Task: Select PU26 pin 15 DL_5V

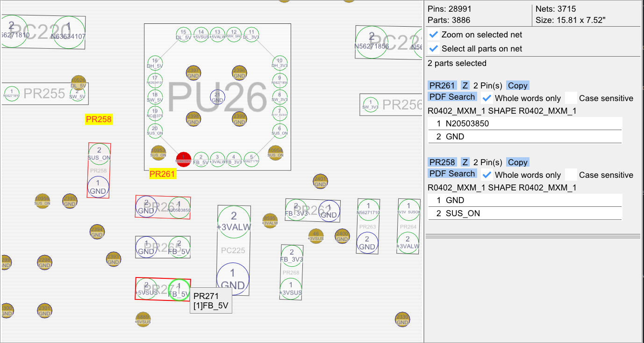Action: pos(184,35)
